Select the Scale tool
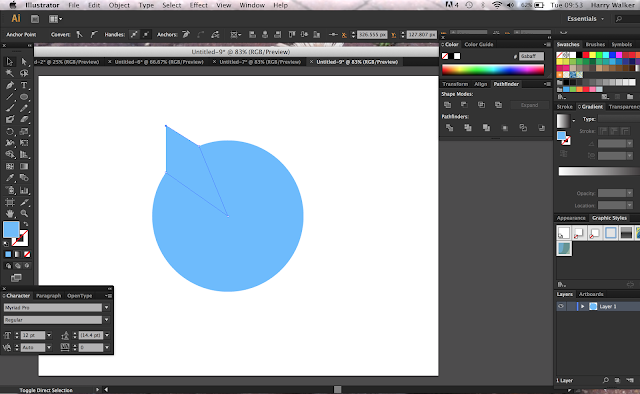The height and width of the screenshot is (394, 640). 24,131
